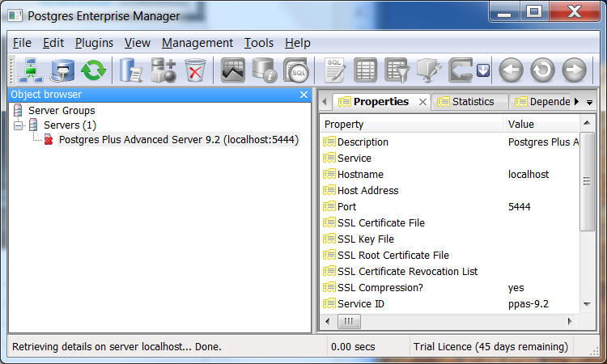Open the monitoring dashboard chart icon
The width and height of the screenshot is (607, 364).
(x=232, y=70)
